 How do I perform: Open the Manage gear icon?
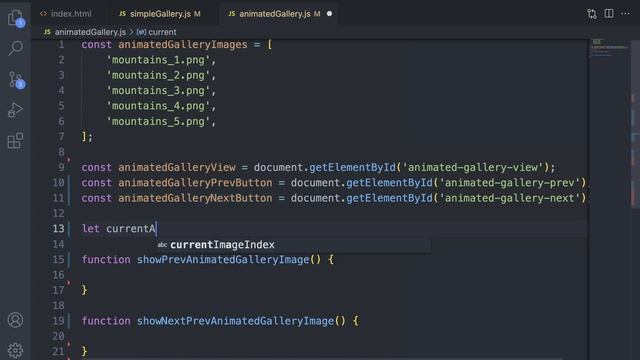[15, 350]
